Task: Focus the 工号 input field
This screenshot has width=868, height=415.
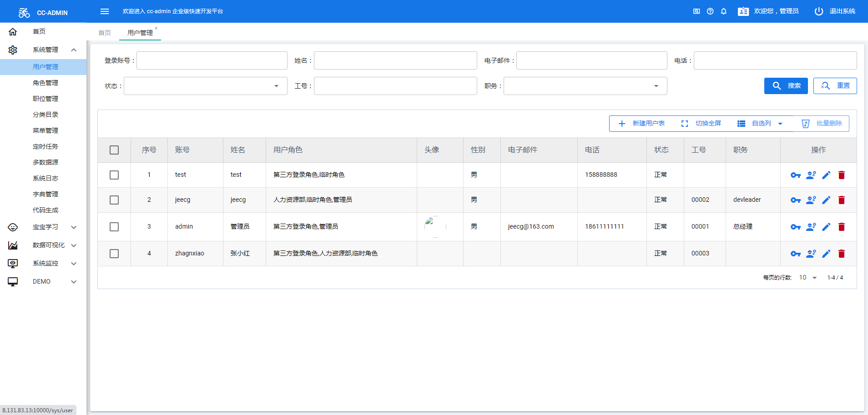Action: click(x=395, y=86)
